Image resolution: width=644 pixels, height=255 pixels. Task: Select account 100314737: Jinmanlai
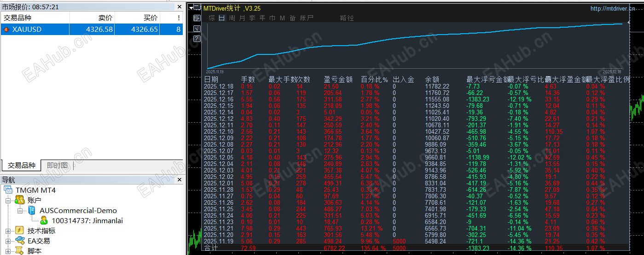click(87, 220)
